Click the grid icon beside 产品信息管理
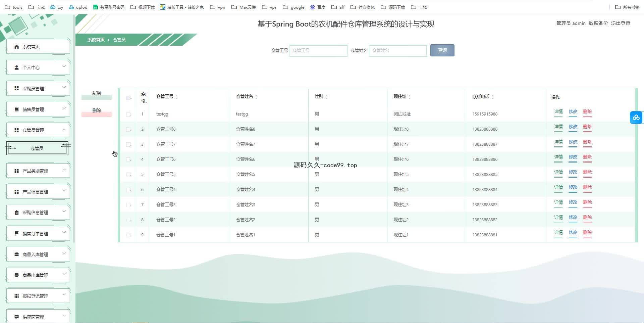The width and height of the screenshot is (644, 323). (16, 192)
